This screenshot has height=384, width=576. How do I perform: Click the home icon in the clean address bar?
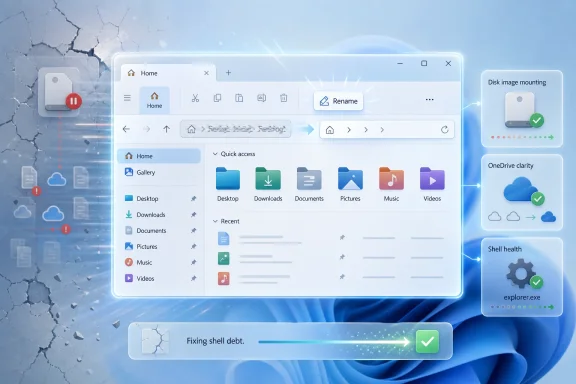click(330, 130)
